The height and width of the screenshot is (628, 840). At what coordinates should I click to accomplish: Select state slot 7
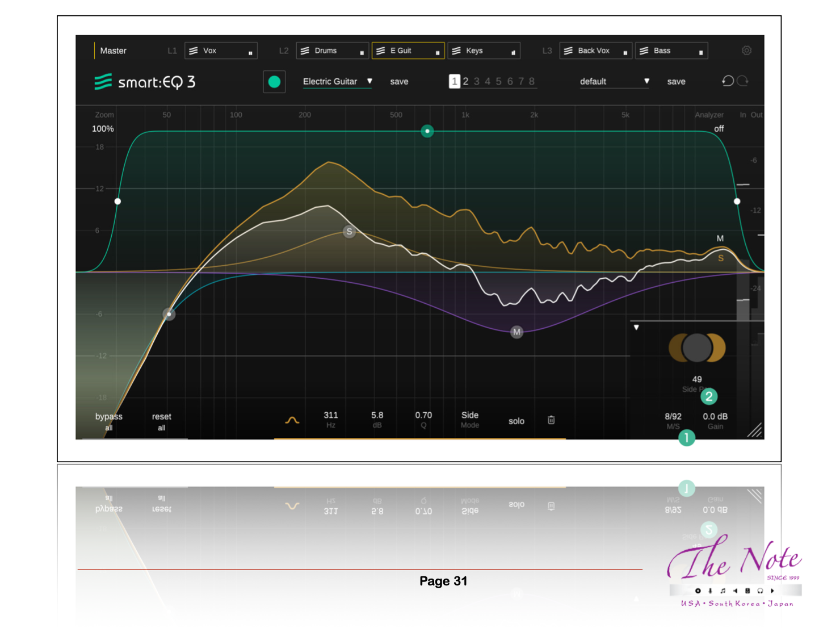coord(521,81)
